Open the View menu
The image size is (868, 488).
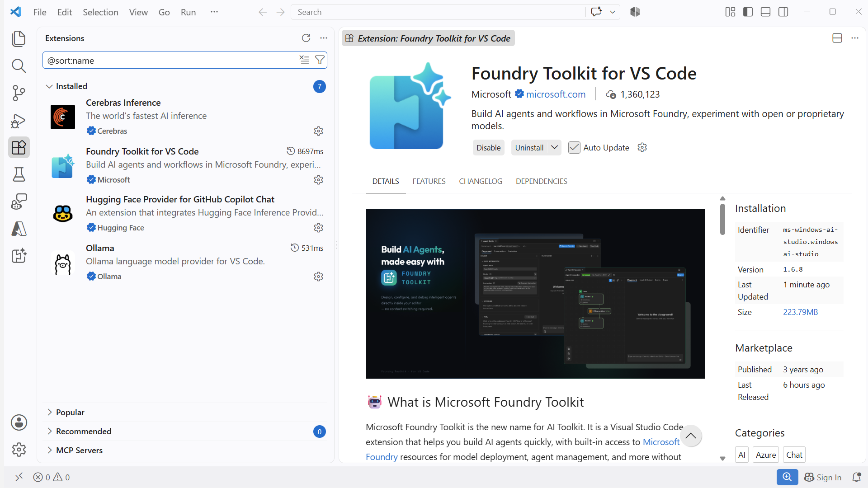coord(138,12)
